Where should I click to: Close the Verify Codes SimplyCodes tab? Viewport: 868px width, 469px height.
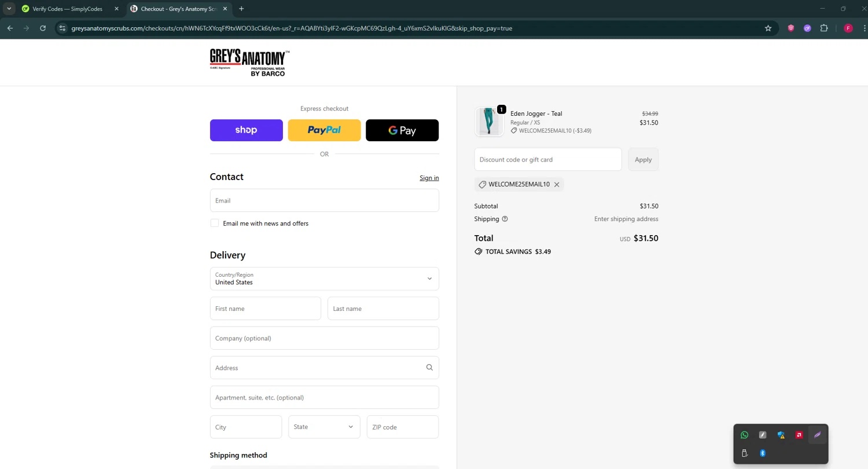point(116,9)
